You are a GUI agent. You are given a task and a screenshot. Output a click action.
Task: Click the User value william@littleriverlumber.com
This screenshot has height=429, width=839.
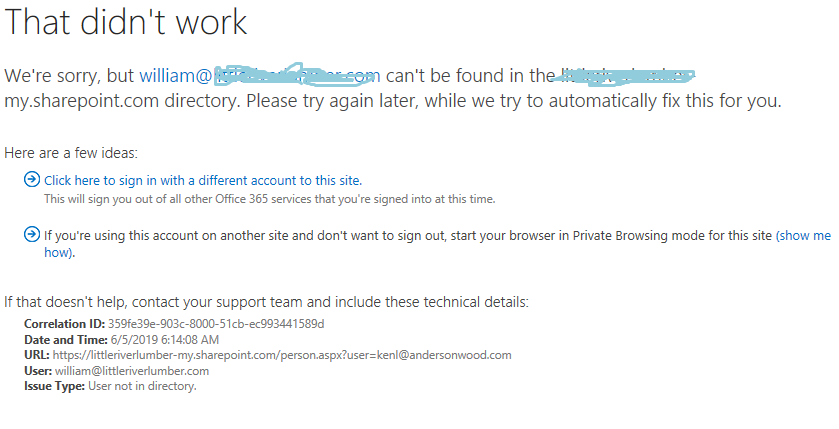coord(132,371)
